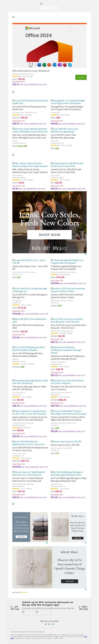
Task: Click AdChoices icon under luxury blankets ad
Action: click(x=47, y=543)
